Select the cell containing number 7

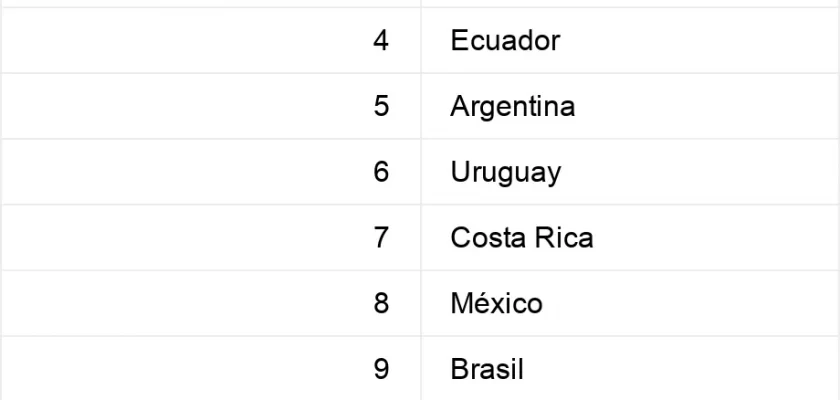pyautogui.click(x=211, y=237)
